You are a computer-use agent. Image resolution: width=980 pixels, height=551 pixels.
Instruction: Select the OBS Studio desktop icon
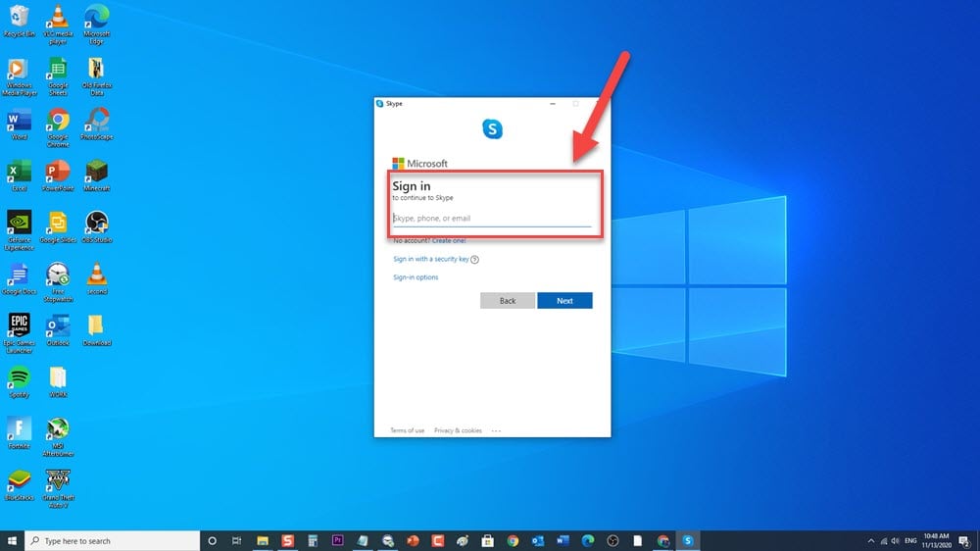pyautogui.click(x=97, y=227)
